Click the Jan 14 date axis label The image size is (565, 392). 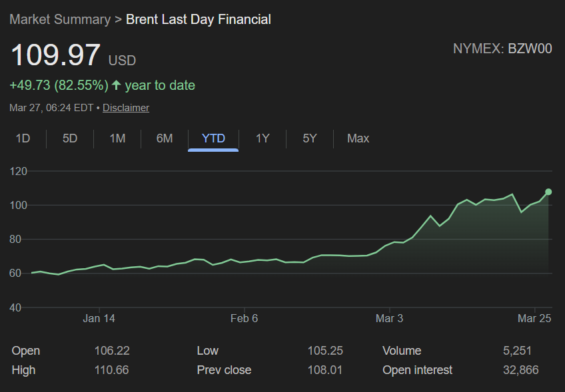click(99, 319)
